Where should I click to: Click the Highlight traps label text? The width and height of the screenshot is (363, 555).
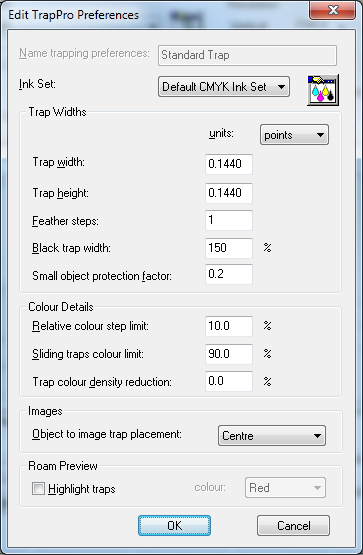tap(82, 489)
